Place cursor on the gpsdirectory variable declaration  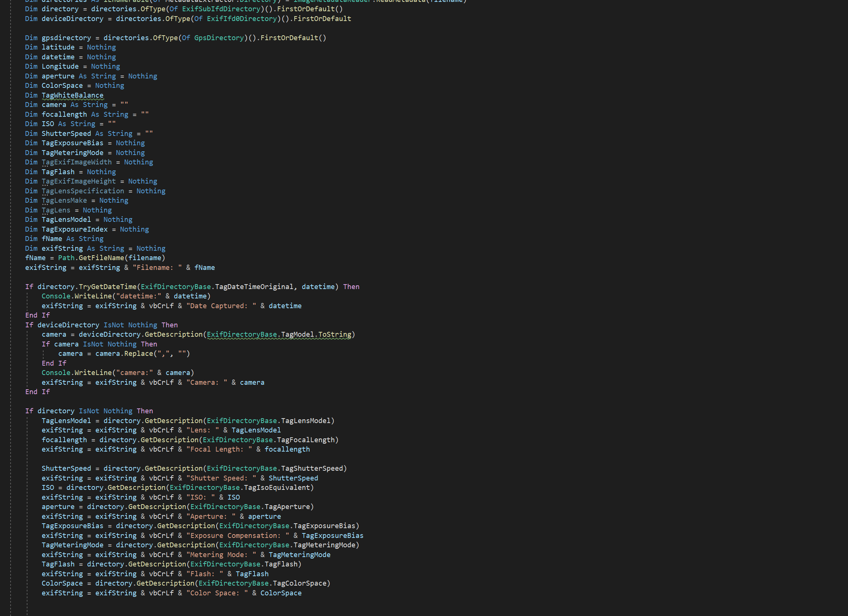point(67,38)
